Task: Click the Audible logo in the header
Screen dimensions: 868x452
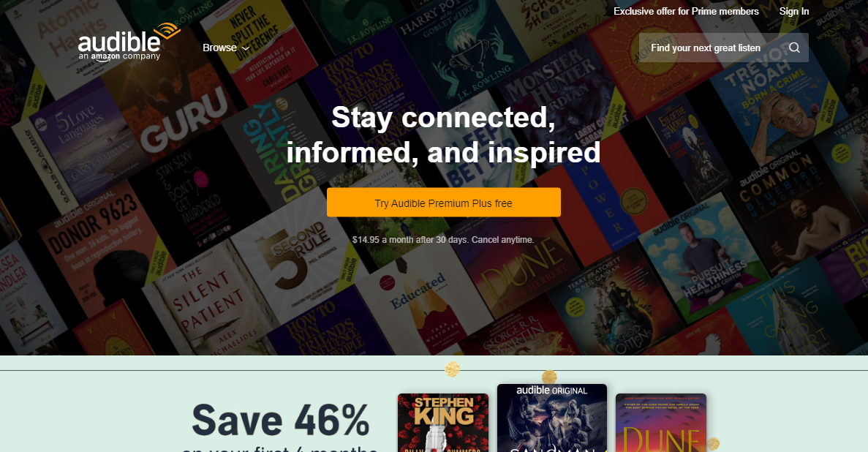Action: point(129,42)
